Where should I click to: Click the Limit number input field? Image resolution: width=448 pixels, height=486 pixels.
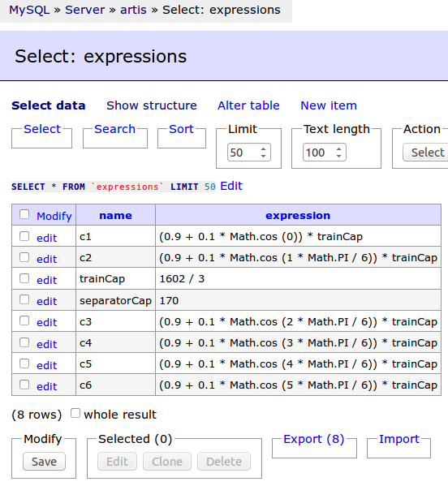pos(243,153)
